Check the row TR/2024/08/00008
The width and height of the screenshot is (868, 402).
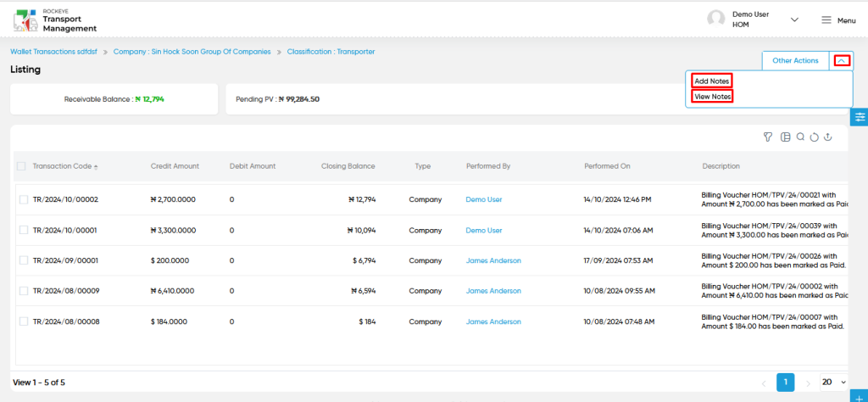tap(24, 321)
